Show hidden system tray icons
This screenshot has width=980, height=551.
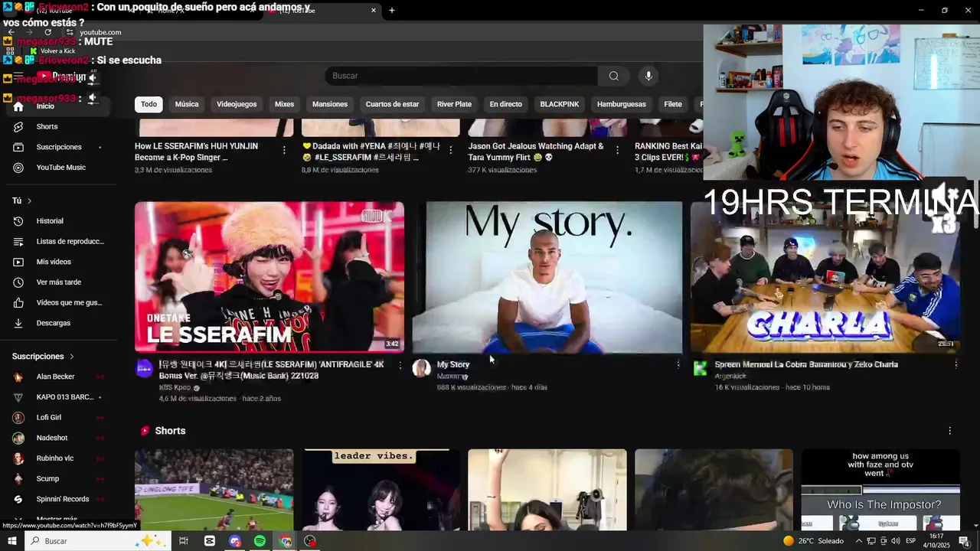click(x=859, y=541)
